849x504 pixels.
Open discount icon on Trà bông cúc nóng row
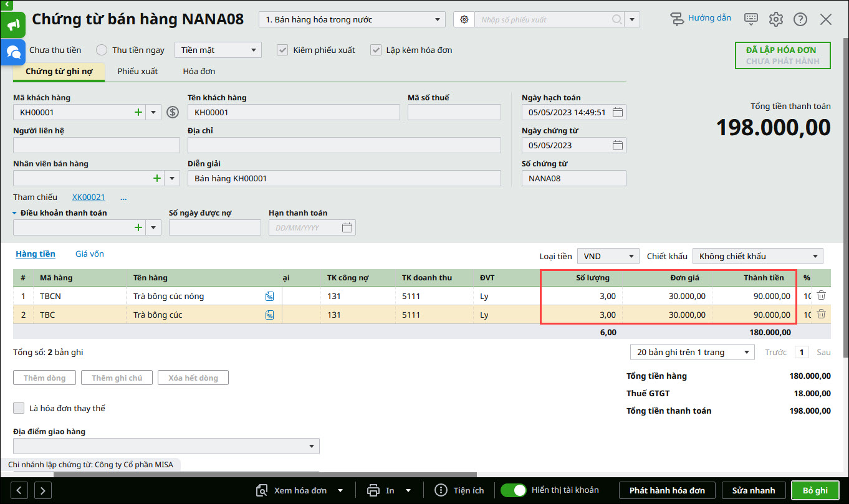click(270, 297)
